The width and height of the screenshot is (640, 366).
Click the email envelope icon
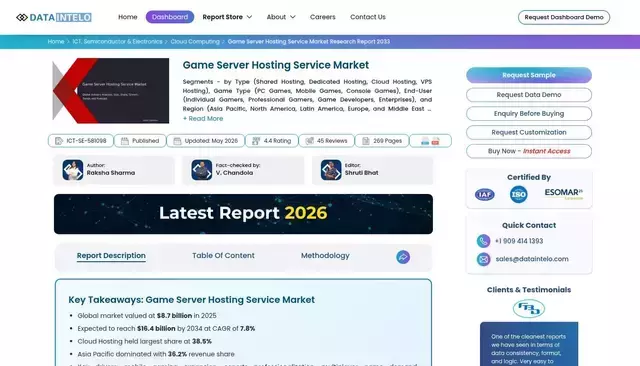(483, 259)
